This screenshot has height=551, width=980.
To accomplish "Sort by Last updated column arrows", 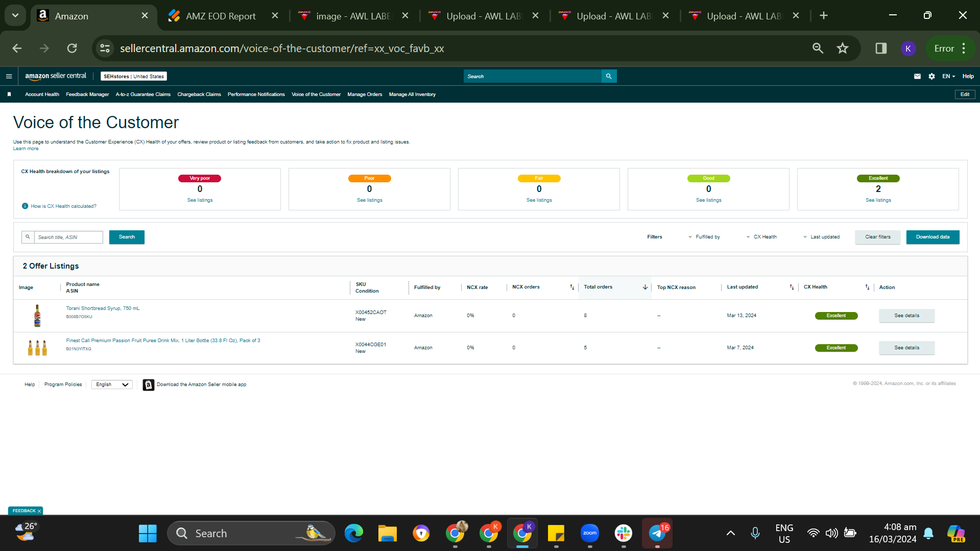I will point(792,287).
